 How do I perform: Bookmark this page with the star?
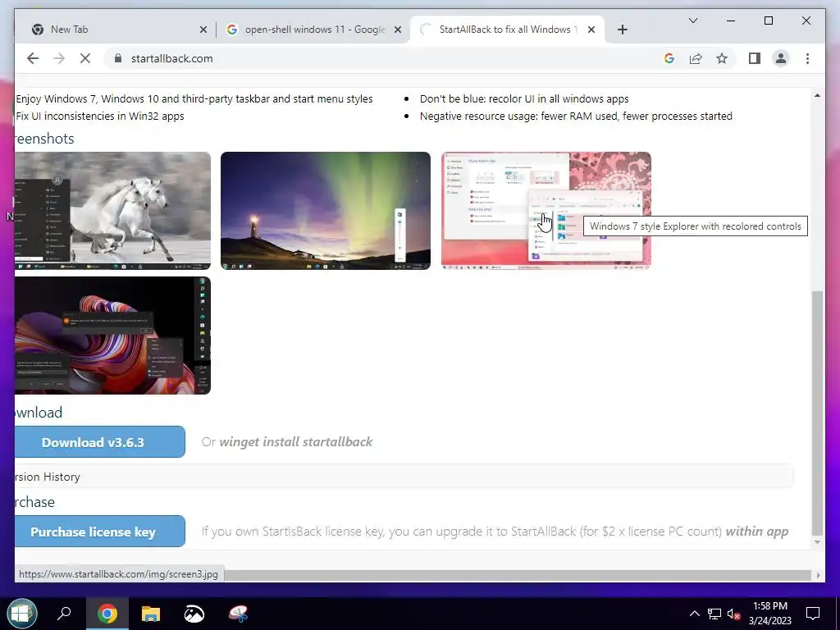tap(722, 58)
